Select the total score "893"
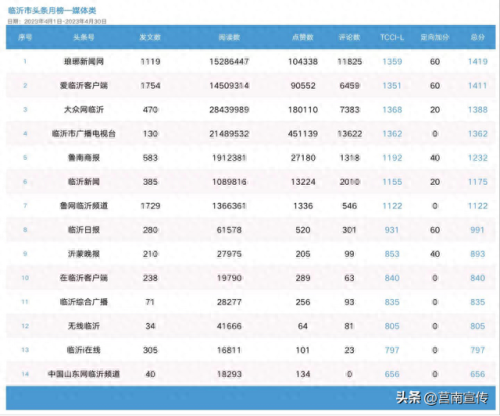 coord(478,254)
